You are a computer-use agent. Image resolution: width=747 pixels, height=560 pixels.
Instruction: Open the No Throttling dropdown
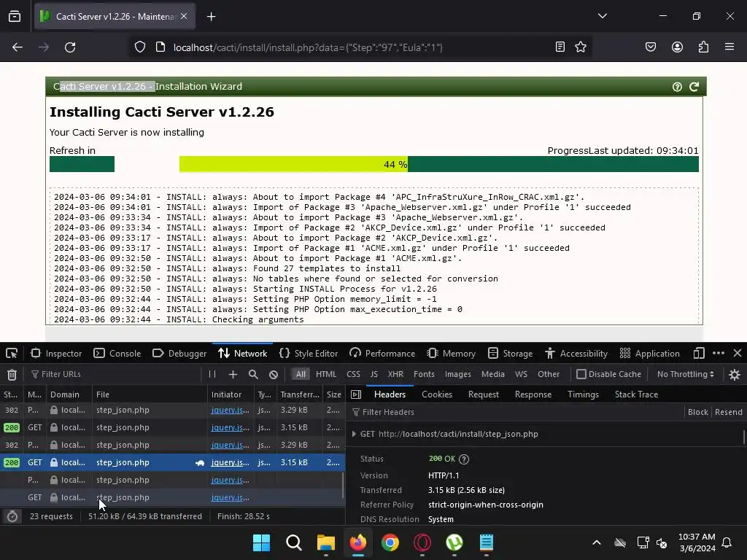tap(686, 374)
